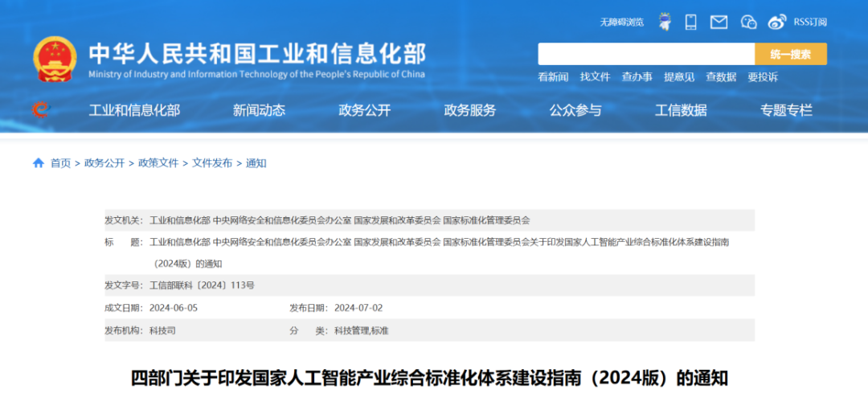Open the RSS订阅 link
The width and height of the screenshot is (868, 402).
[810, 23]
